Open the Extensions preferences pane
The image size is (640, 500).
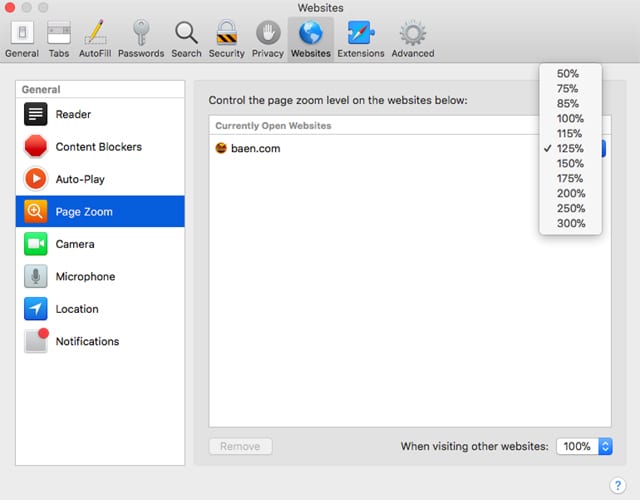point(360,38)
